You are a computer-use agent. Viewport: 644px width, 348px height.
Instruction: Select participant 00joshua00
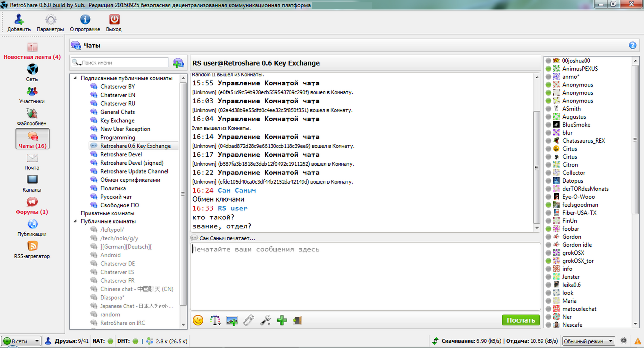[576, 61]
